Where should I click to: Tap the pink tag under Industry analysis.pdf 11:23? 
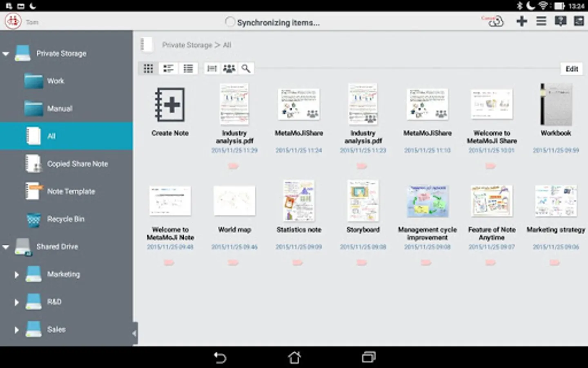click(x=362, y=166)
